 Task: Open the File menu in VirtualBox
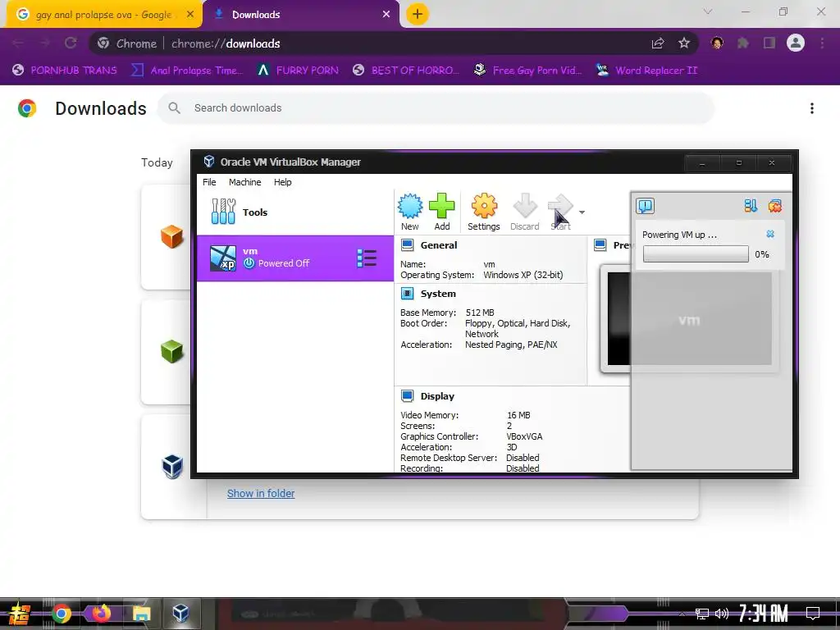(x=209, y=182)
